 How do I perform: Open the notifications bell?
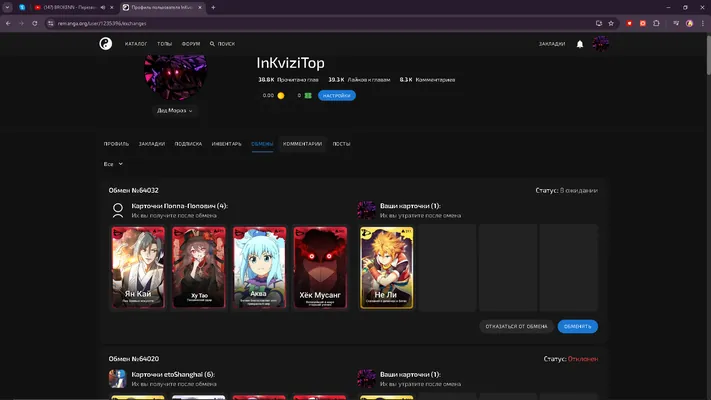point(580,44)
